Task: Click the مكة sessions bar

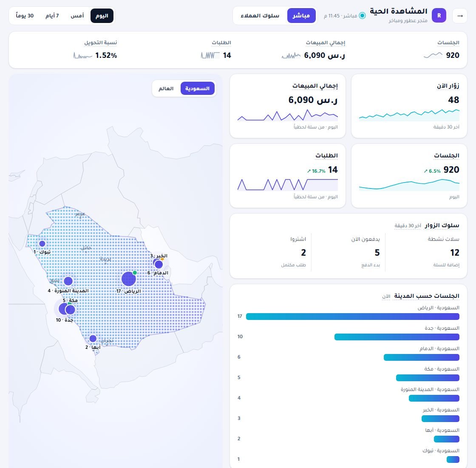Action: coord(428,378)
